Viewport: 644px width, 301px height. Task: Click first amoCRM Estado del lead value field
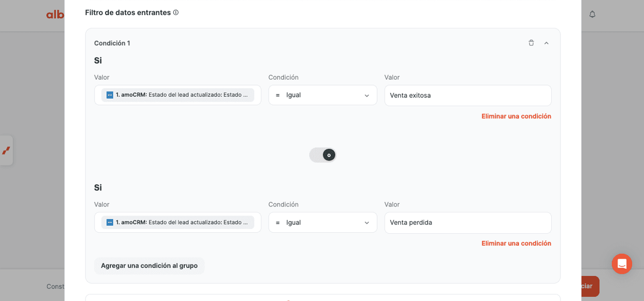coord(178,95)
